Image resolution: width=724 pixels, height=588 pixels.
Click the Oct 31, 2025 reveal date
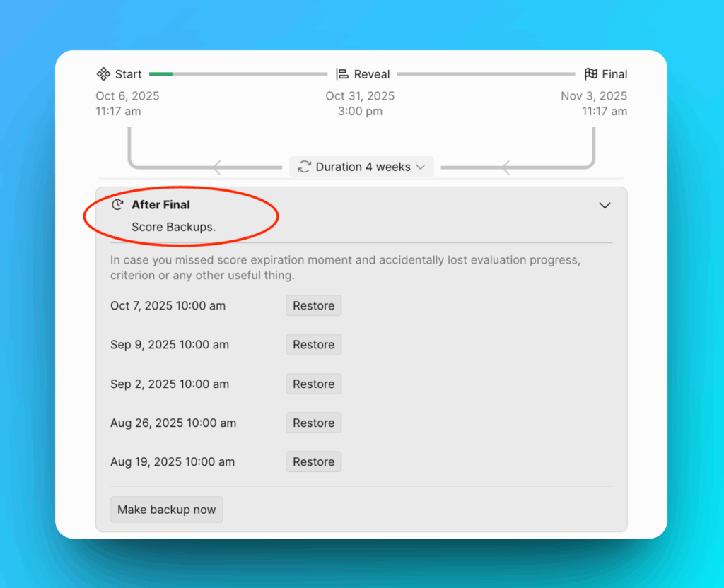coord(361,95)
